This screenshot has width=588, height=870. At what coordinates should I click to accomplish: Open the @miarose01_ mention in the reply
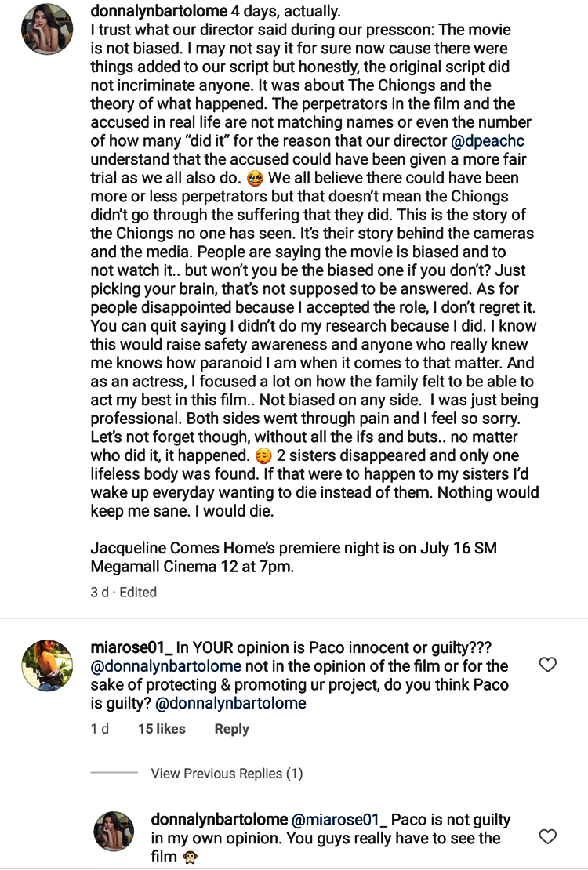(339, 820)
